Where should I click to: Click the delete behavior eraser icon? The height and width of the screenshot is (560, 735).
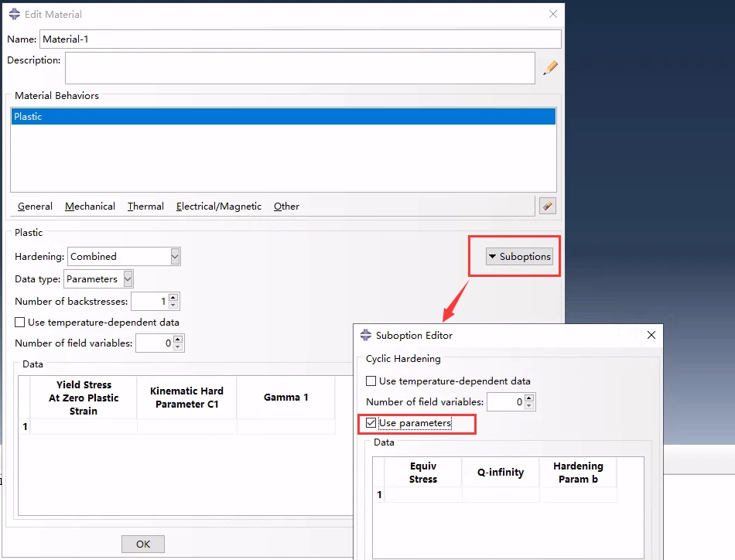[547, 206]
